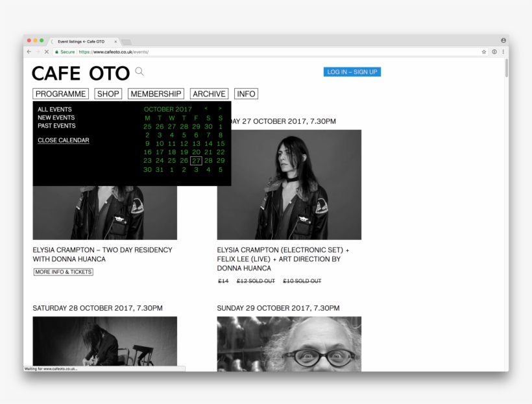Click the Two Day Residency event photo

pyautogui.click(x=105, y=213)
